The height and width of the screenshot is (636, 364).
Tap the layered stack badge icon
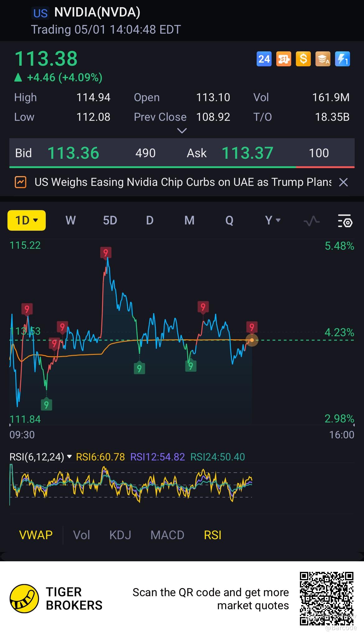tap(323, 59)
